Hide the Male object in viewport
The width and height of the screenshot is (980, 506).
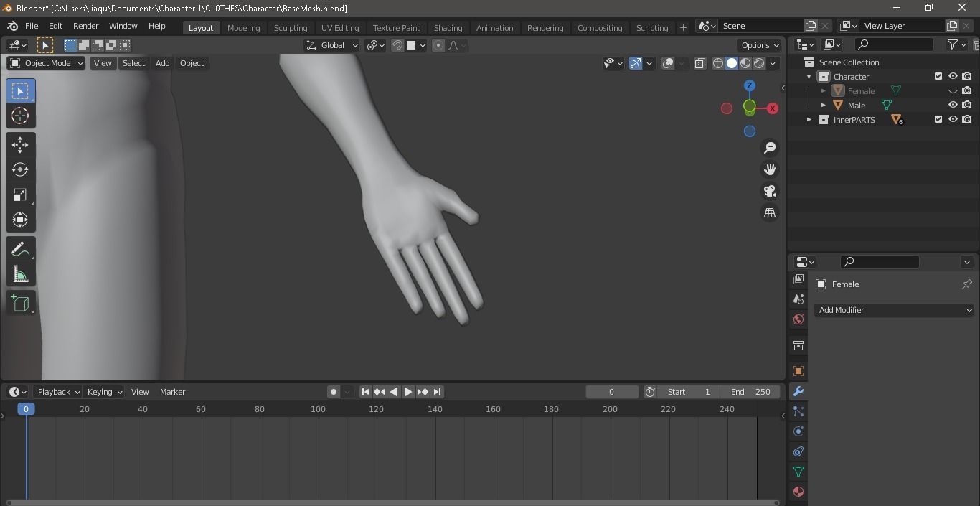[x=953, y=105]
